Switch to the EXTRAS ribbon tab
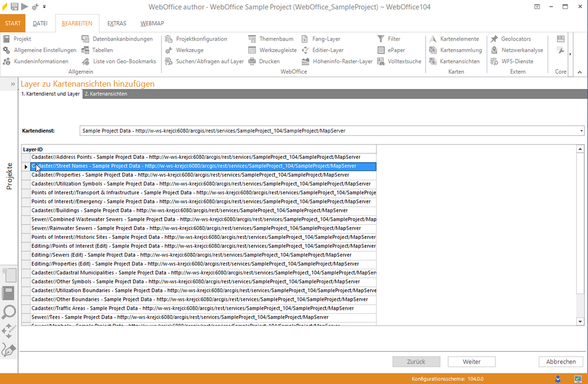This screenshot has height=384, width=588. point(116,23)
